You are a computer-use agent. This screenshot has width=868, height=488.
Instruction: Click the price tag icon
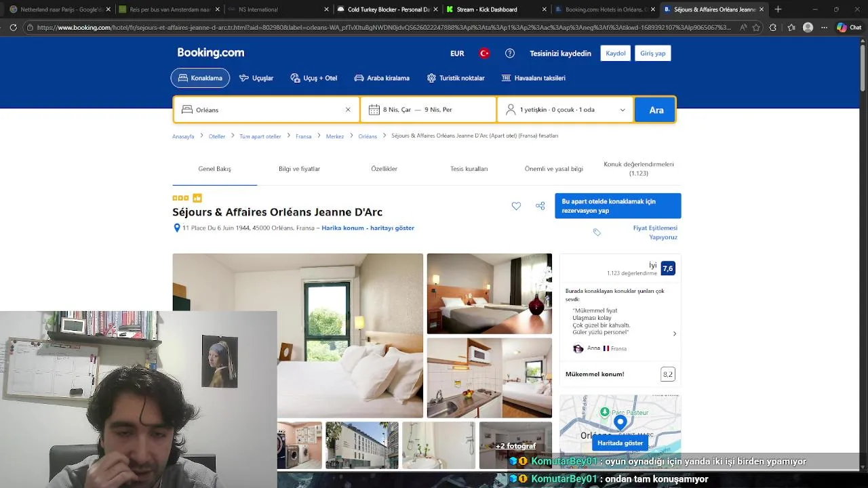click(597, 232)
